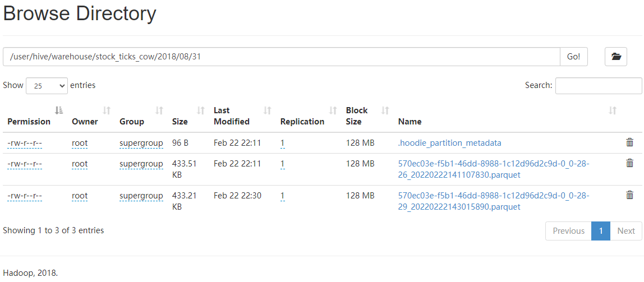The image size is (644, 282).
Task: Select the 96 B size cell
Action: click(x=180, y=143)
